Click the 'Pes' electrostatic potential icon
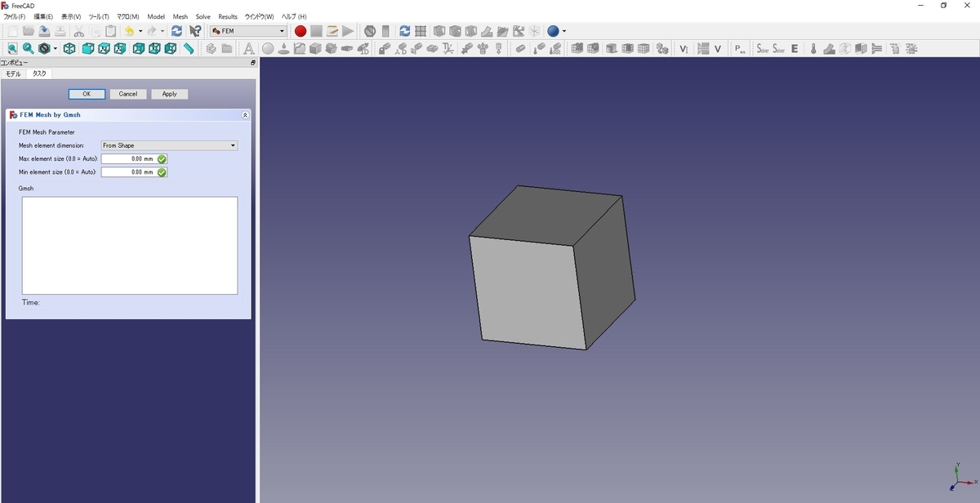Viewport: 980px width, 503px height. click(740, 49)
